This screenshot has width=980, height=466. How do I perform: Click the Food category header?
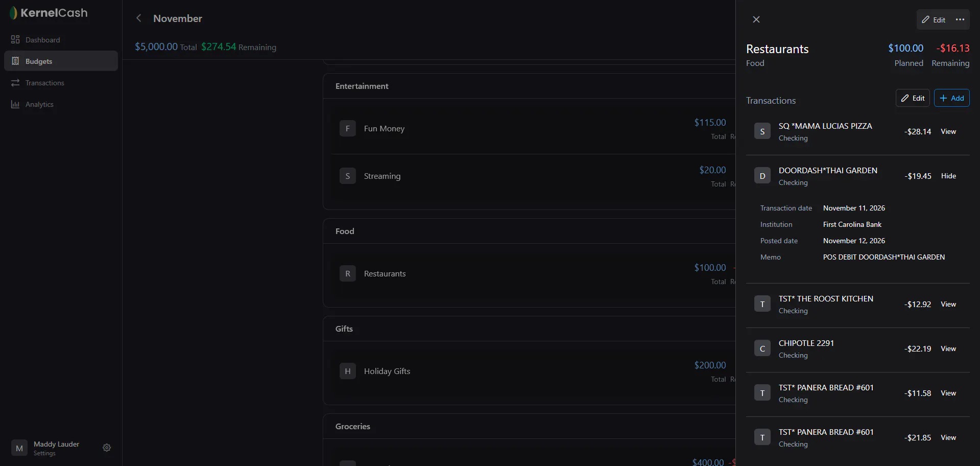529,231
